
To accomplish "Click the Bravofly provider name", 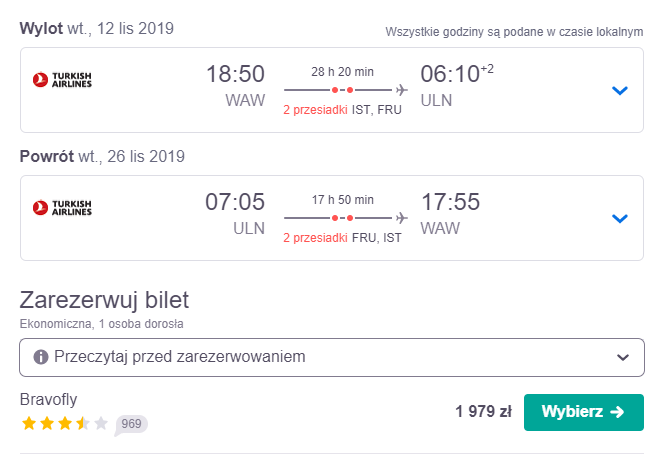I will [x=48, y=399].
